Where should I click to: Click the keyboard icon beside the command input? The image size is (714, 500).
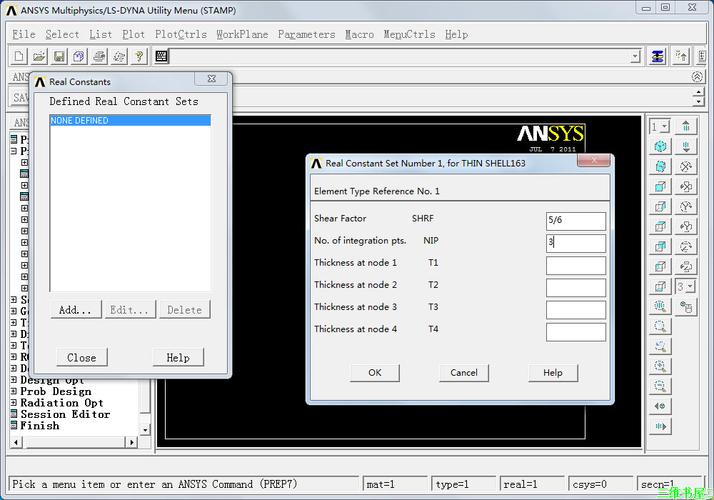click(161, 57)
